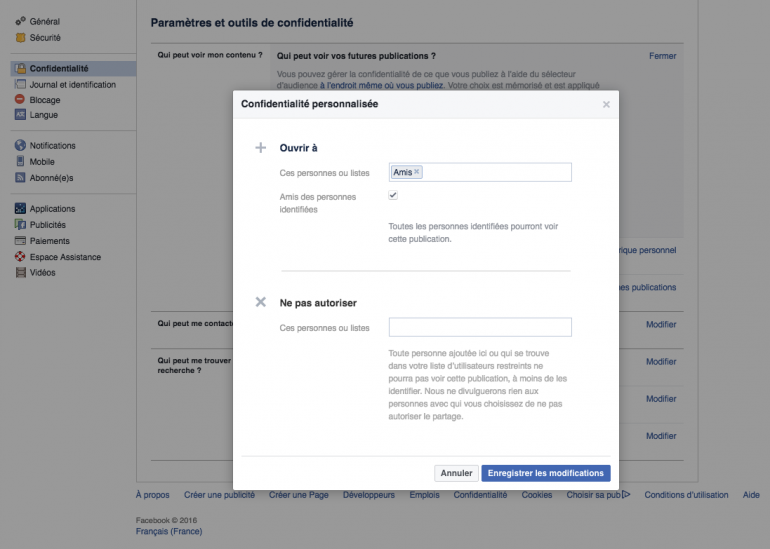
Task: Click the Vidéos film icon
Action: pyautogui.click(x=20, y=273)
